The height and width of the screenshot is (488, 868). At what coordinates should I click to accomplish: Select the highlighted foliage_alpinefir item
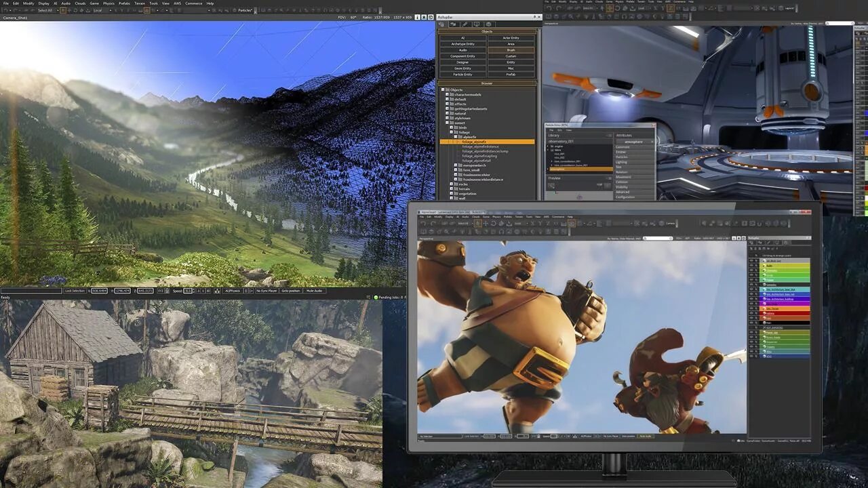pyautogui.click(x=488, y=142)
